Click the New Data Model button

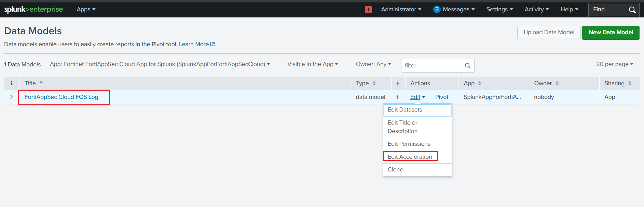click(611, 33)
